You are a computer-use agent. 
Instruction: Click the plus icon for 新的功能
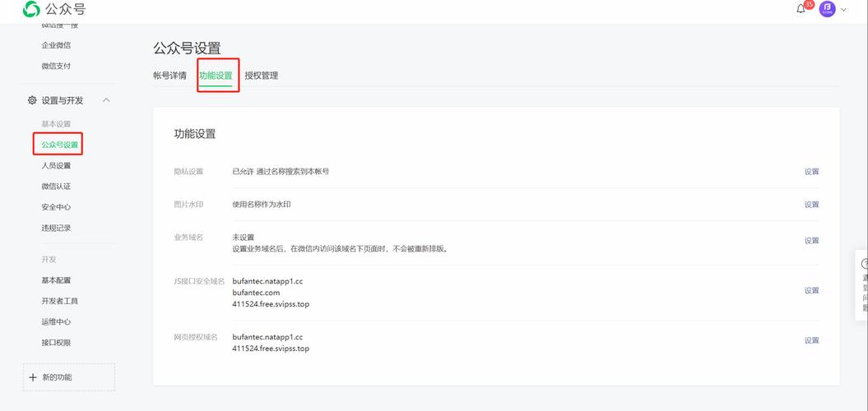(33, 377)
